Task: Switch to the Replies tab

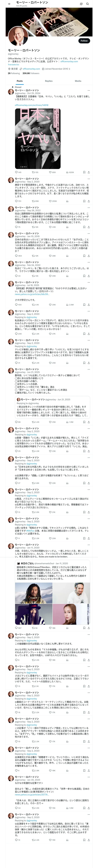Action: 49,81
